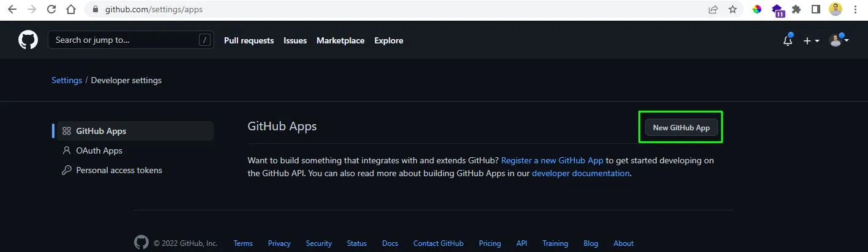Open Contact GitHub footer link
This screenshot has height=252, width=868.
438,243
